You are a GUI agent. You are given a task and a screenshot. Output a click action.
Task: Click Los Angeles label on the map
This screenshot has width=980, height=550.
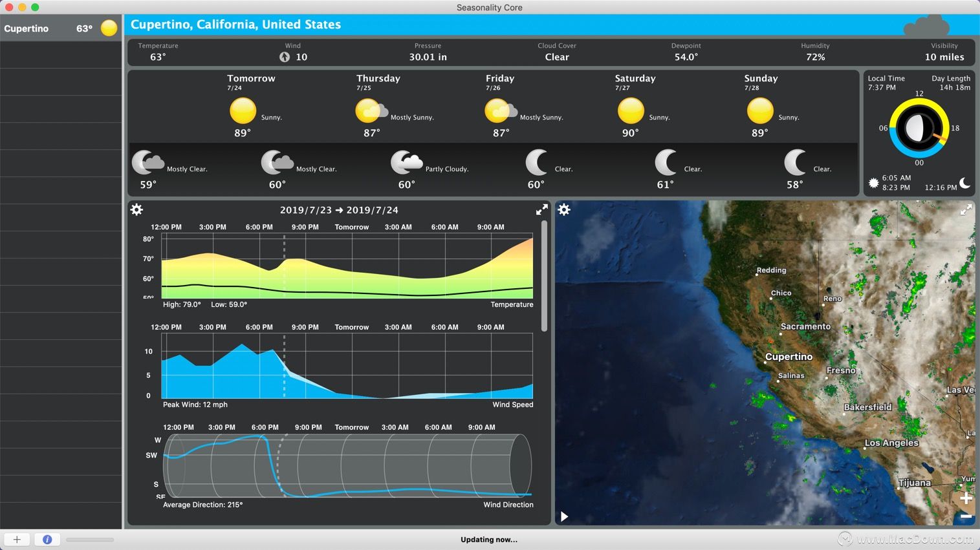(x=891, y=443)
